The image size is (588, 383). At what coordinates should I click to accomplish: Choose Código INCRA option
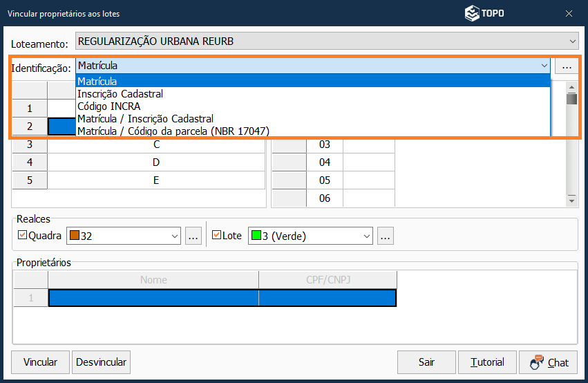click(109, 106)
